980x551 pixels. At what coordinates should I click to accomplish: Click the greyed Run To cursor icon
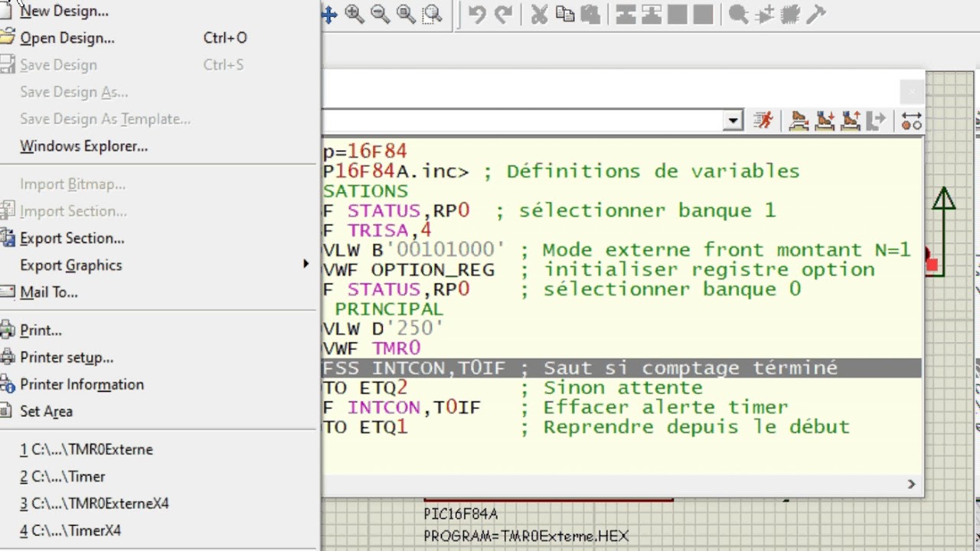click(876, 120)
